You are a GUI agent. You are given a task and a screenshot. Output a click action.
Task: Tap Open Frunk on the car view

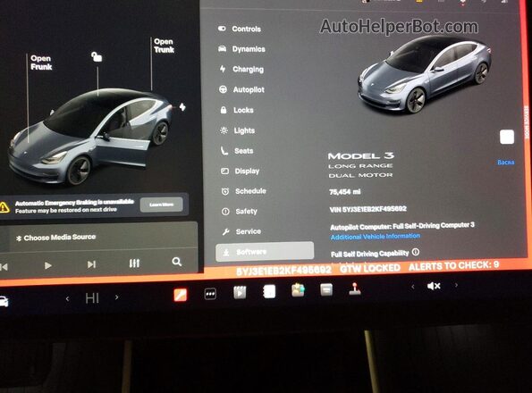pyautogui.click(x=41, y=63)
